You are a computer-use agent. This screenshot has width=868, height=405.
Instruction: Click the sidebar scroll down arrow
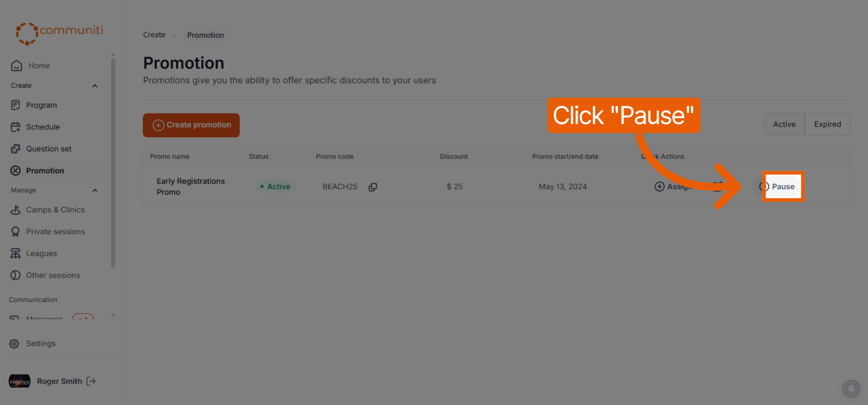tap(113, 315)
